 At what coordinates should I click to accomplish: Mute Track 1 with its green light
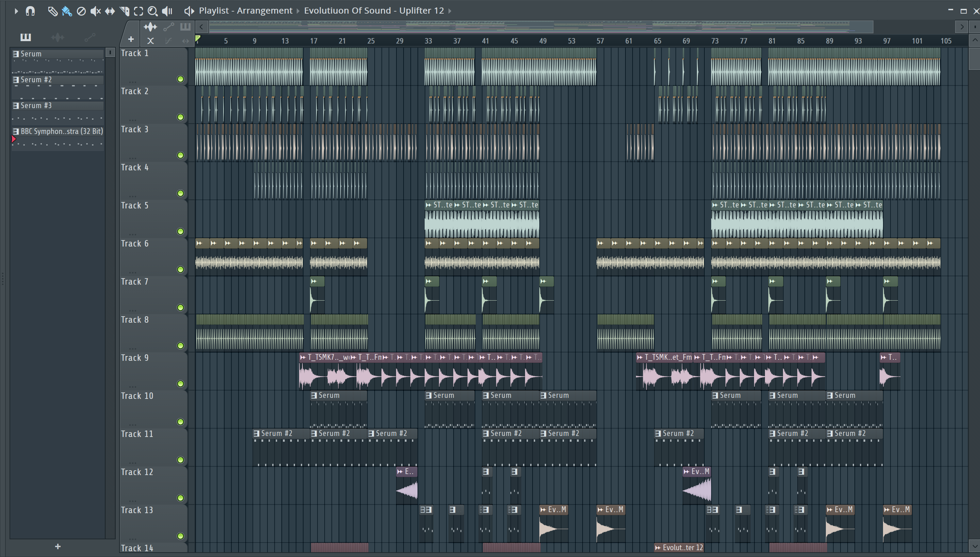pyautogui.click(x=180, y=79)
